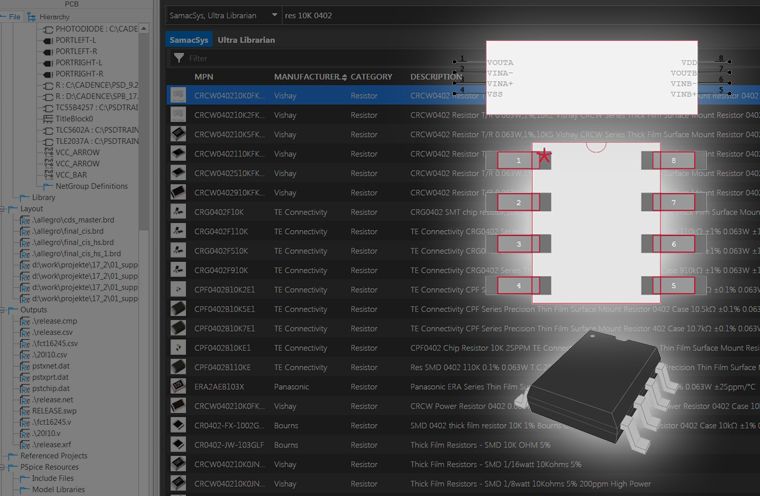Click the part icon of CPF0402B110KE row

point(178,367)
